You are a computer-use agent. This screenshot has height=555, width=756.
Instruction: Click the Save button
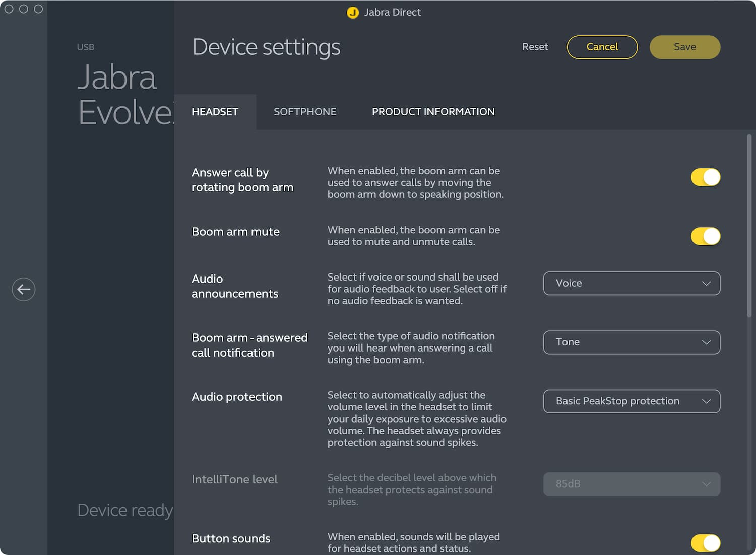click(x=684, y=47)
